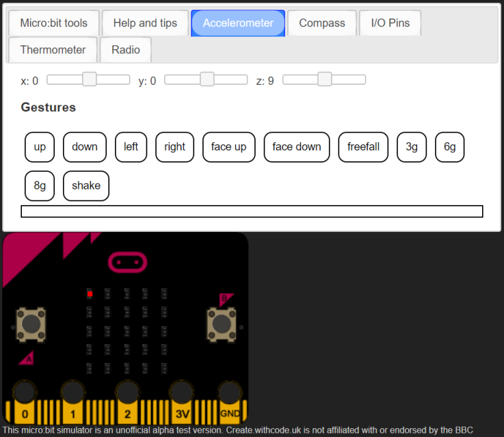Screen dimensions: 504x437
Task: Open the Thermometer tab
Action: click(x=53, y=50)
